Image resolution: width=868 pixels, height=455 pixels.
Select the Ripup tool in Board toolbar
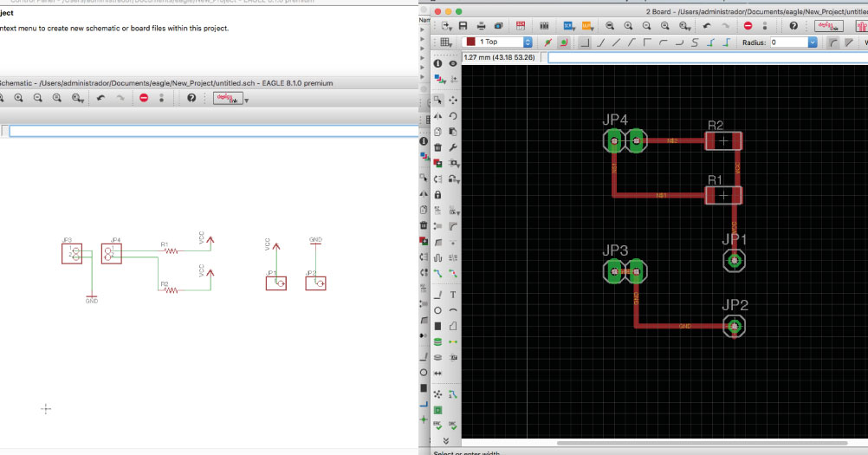point(453,274)
